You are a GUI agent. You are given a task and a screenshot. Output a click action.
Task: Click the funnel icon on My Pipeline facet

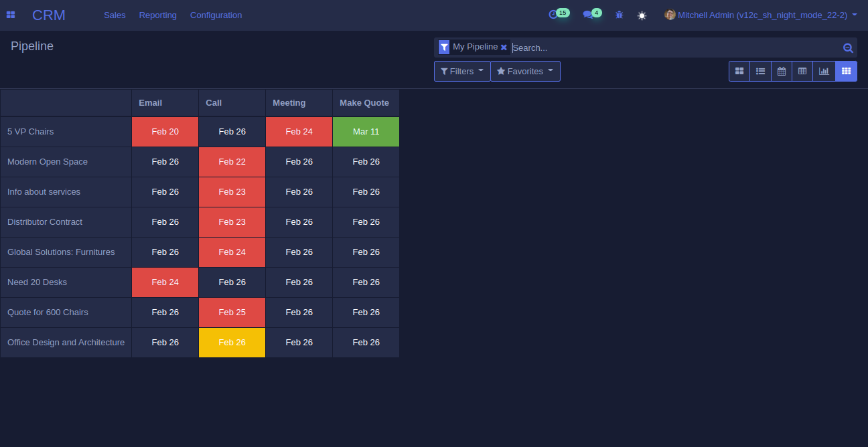click(444, 47)
